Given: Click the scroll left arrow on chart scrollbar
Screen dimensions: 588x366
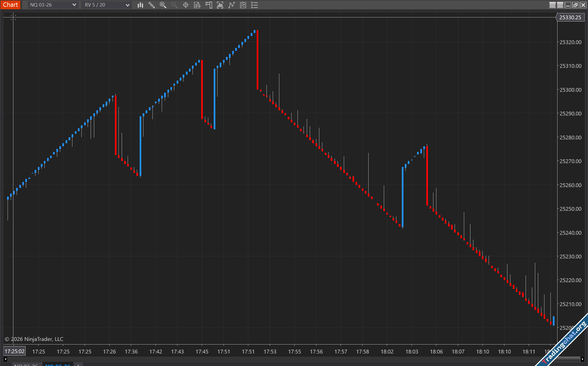Looking at the screenshot, I should pyautogui.click(x=5, y=359).
